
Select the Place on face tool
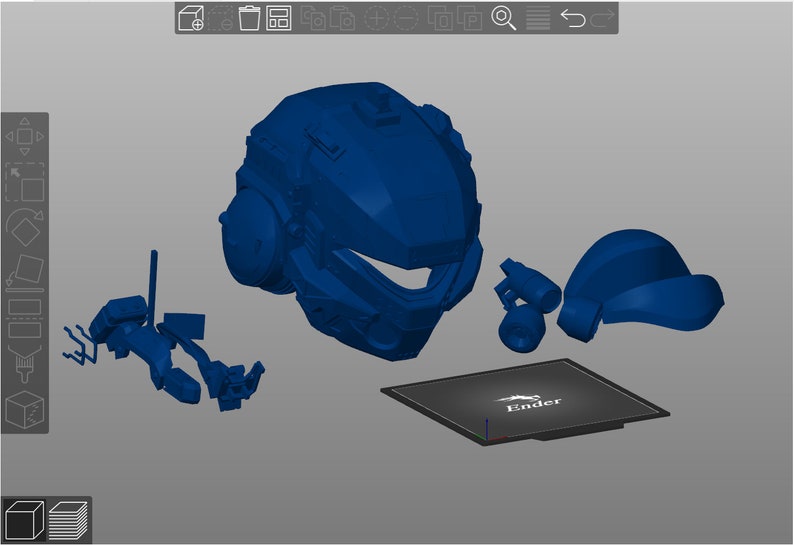25,272
